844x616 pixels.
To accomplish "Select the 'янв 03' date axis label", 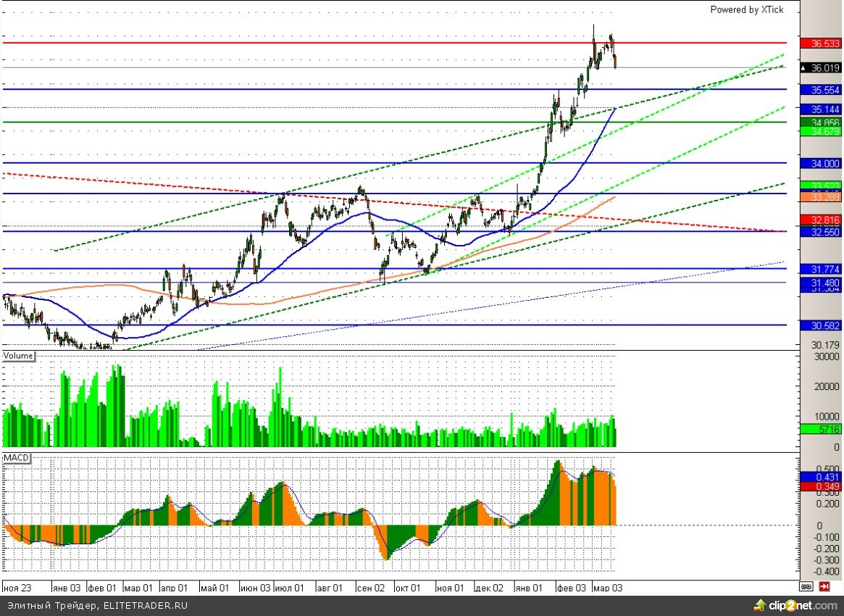I will click(x=66, y=588).
